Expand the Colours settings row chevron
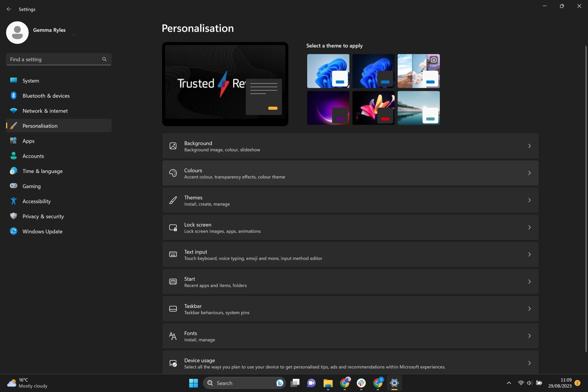Viewport: 588px width, 392px height. click(530, 173)
